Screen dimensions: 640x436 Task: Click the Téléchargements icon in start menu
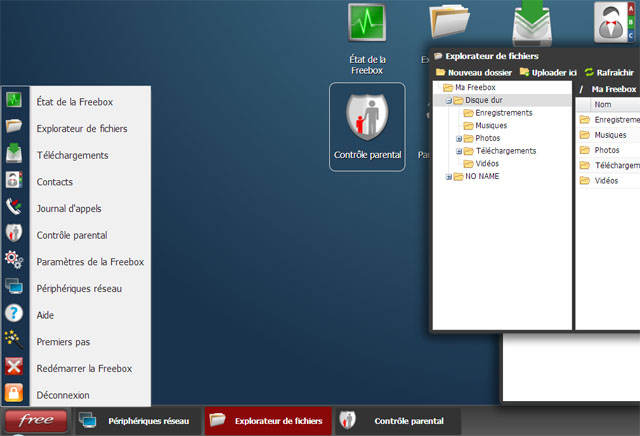pos(14,153)
